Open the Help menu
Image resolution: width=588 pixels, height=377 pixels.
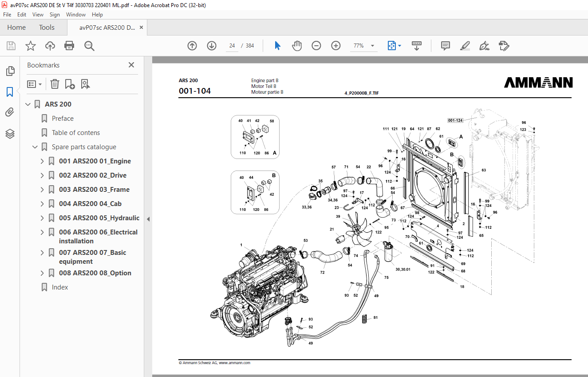coord(97,15)
